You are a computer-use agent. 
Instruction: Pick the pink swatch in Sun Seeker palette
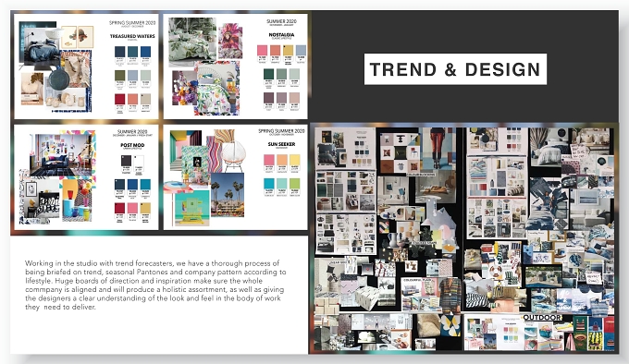(x=269, y=160)
